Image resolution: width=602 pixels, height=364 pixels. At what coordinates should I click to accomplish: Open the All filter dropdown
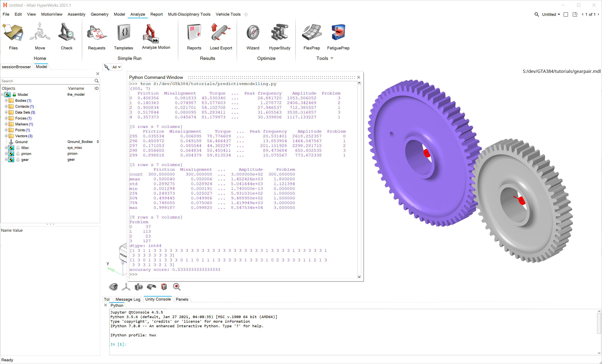(116, 67)
